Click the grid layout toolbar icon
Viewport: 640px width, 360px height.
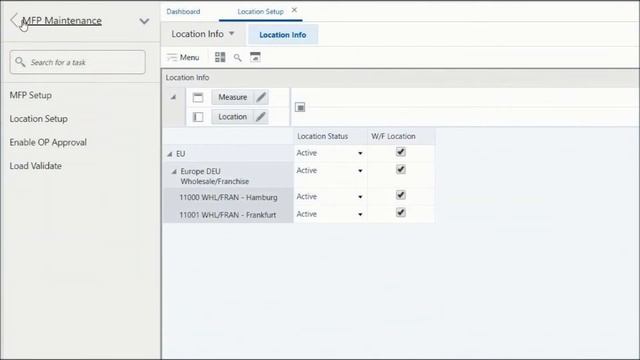click(x=220, y=57)
